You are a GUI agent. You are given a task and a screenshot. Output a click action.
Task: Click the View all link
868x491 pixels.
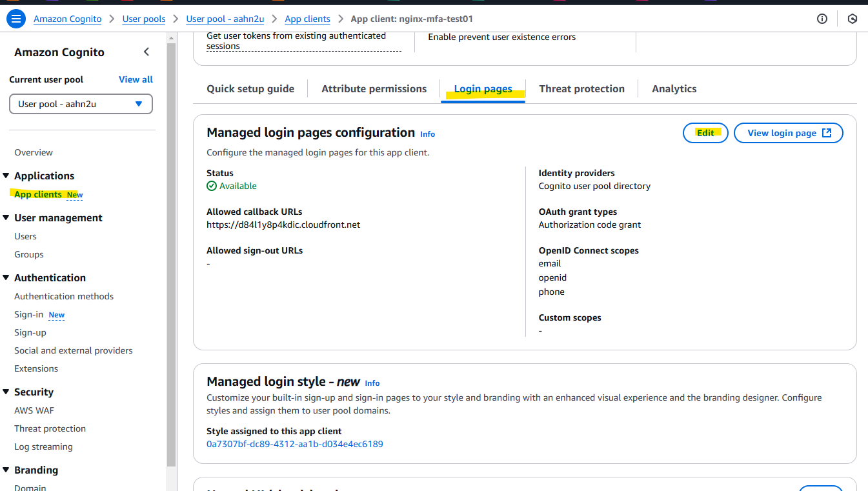tap(135, 79)
